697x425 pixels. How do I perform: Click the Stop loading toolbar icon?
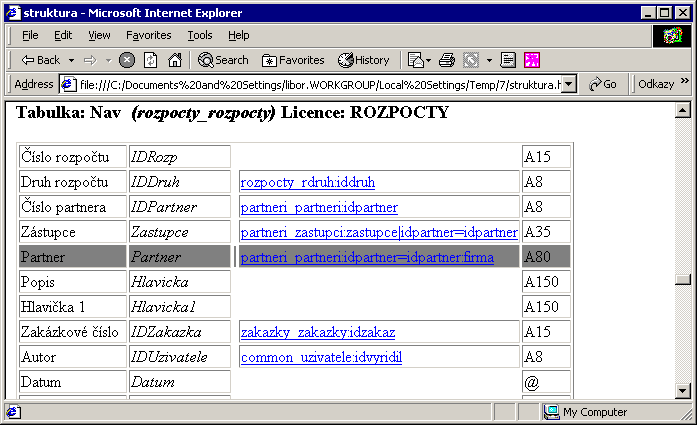pyautogui.click(x=127, y=60)
